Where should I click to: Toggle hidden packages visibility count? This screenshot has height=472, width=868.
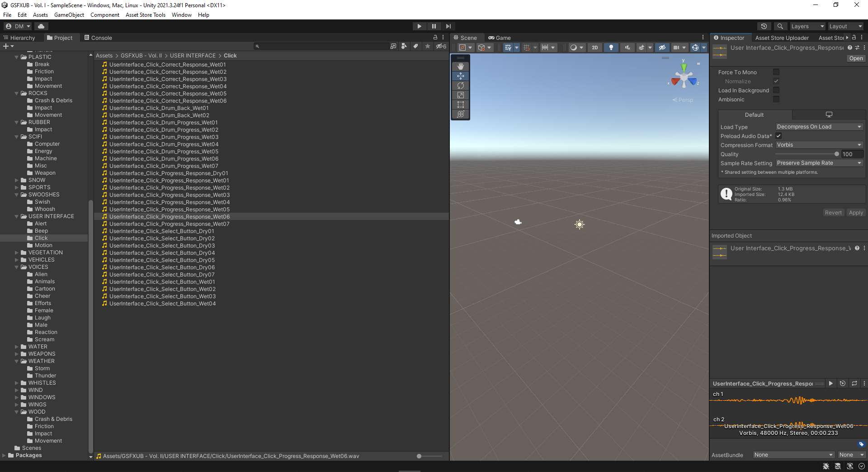pos(441,46)
